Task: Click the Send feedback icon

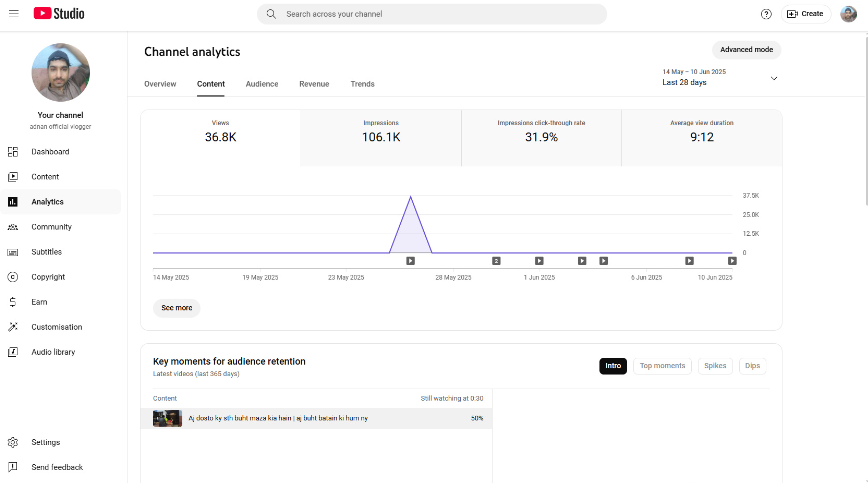Action: (x=13, y=467)
